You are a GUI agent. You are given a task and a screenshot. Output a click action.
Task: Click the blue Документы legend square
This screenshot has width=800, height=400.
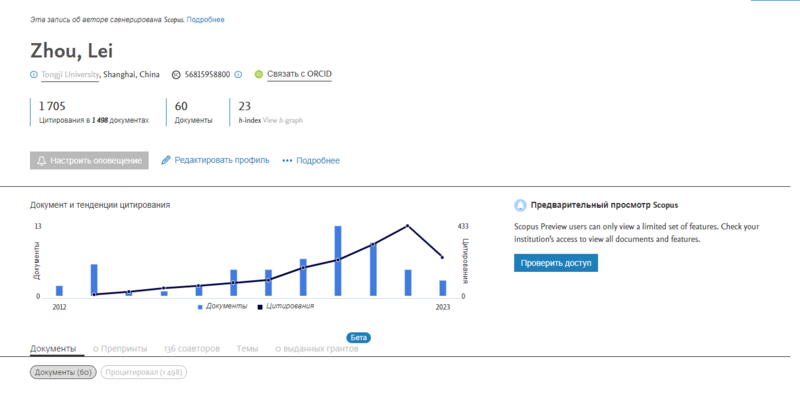[200, 306]
